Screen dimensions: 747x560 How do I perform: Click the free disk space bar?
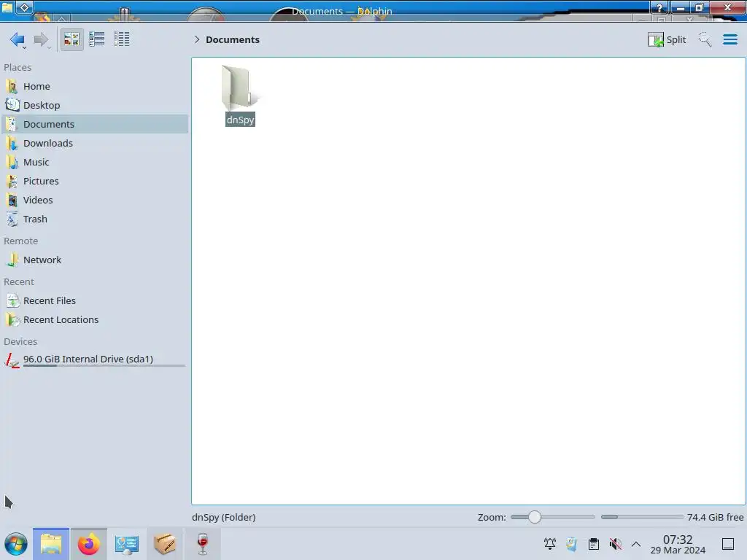642,517
